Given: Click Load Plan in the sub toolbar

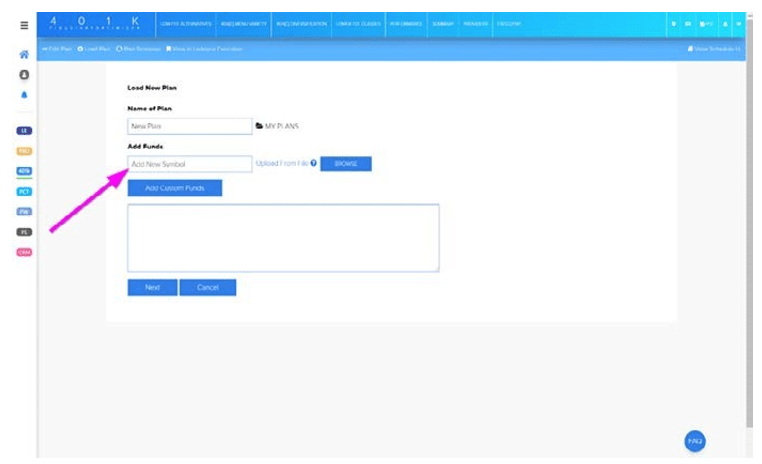Looking at the screenshot, I should click(x=95, y=49).
